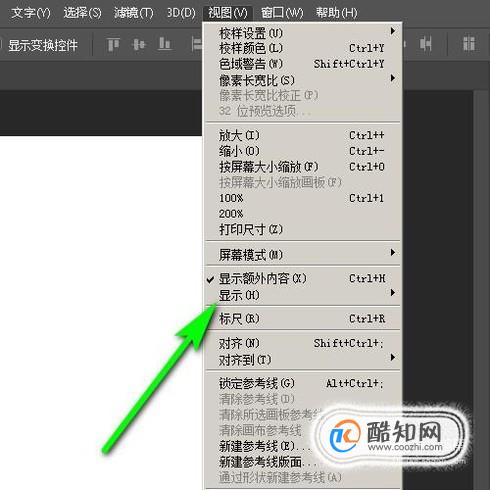Toggle 显示额外内容 checkmark item
This screenshot has height=490, width=490.
[303, 279]
